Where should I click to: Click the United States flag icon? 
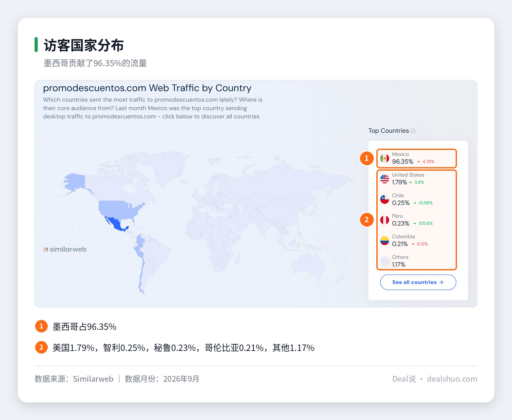click(x=385, y=179)
